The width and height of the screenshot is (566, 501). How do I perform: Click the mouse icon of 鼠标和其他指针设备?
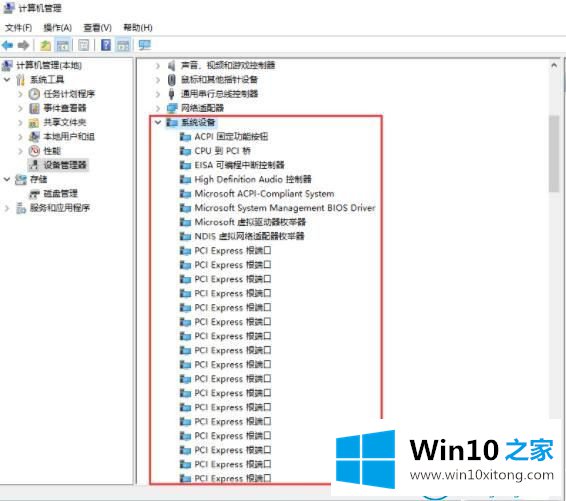point(171,80)
